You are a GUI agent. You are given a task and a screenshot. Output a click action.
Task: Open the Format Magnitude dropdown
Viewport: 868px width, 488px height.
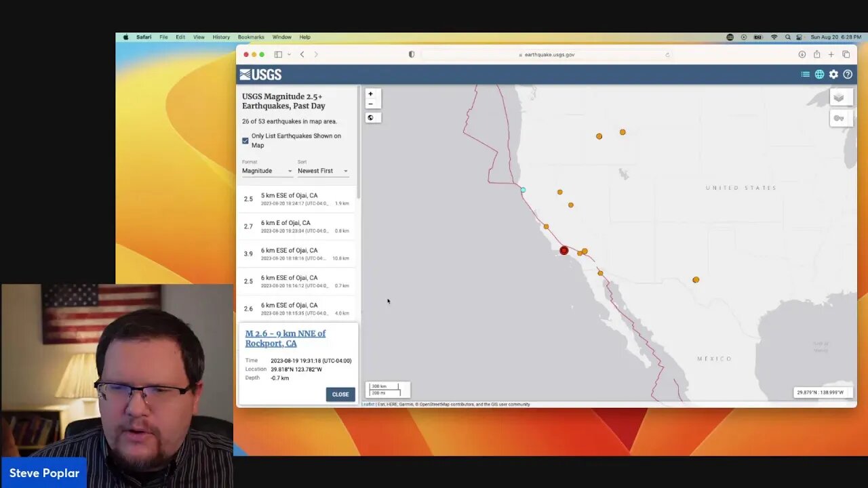point(267,171)
